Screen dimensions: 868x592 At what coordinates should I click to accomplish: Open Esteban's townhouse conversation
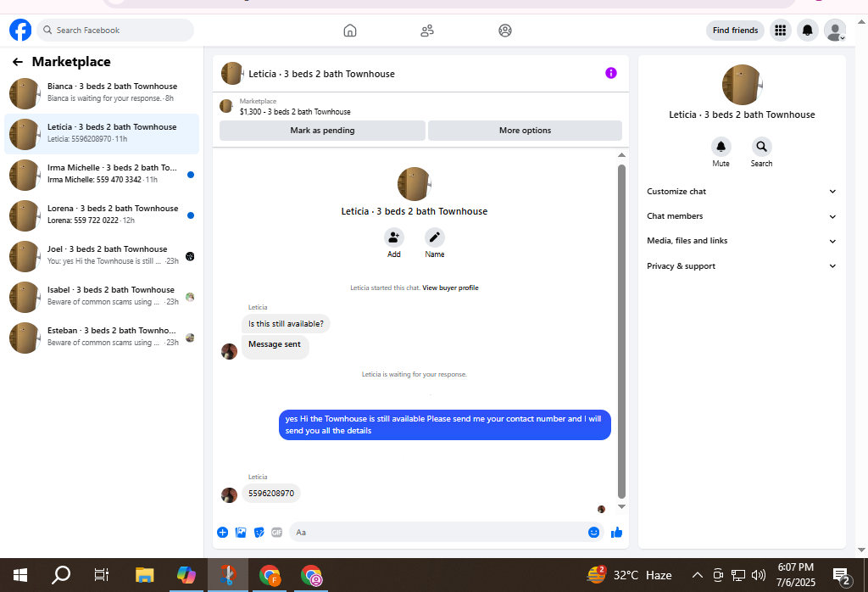coord(102,338)
